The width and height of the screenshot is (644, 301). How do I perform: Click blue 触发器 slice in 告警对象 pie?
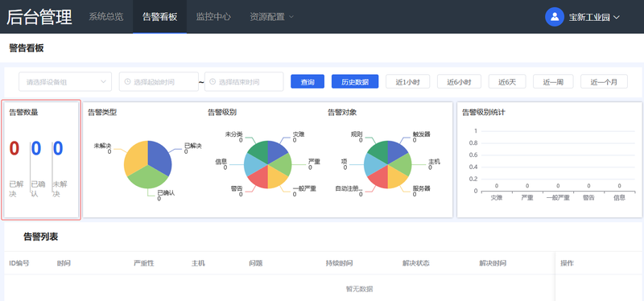click(395, 150)
